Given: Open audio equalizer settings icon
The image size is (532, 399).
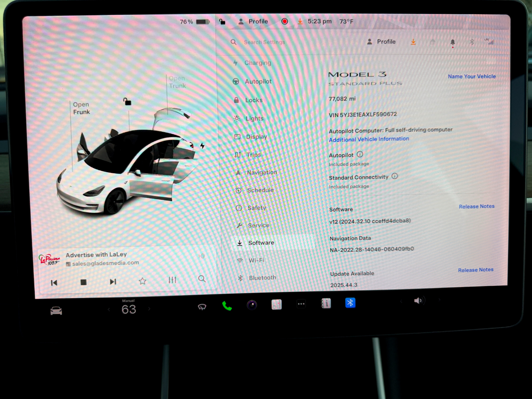Looking at the screenshot, I should click(x=172, y=280).
